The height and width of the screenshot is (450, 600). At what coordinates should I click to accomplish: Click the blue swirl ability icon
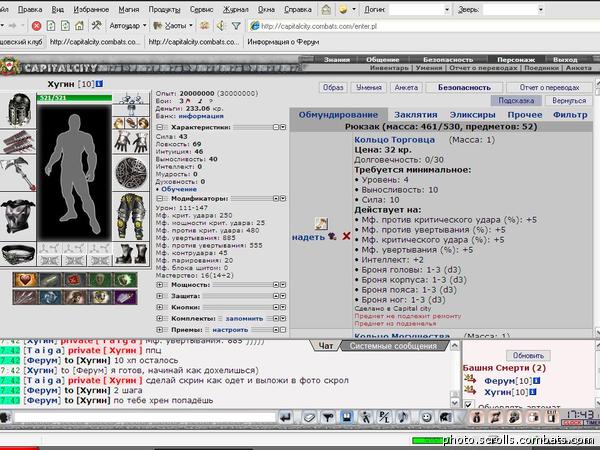click(50, 297)
